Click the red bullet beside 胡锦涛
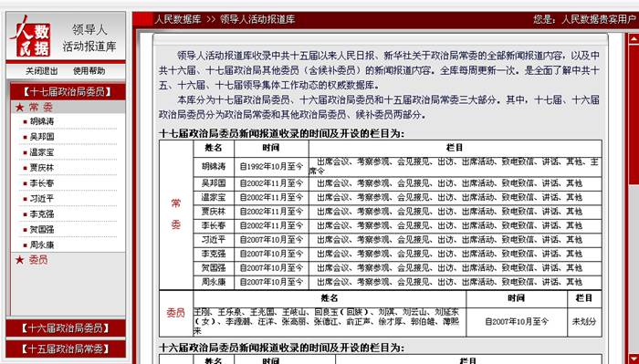The width and height of the screenshot is (639, 364). click(x=26, y=121)
